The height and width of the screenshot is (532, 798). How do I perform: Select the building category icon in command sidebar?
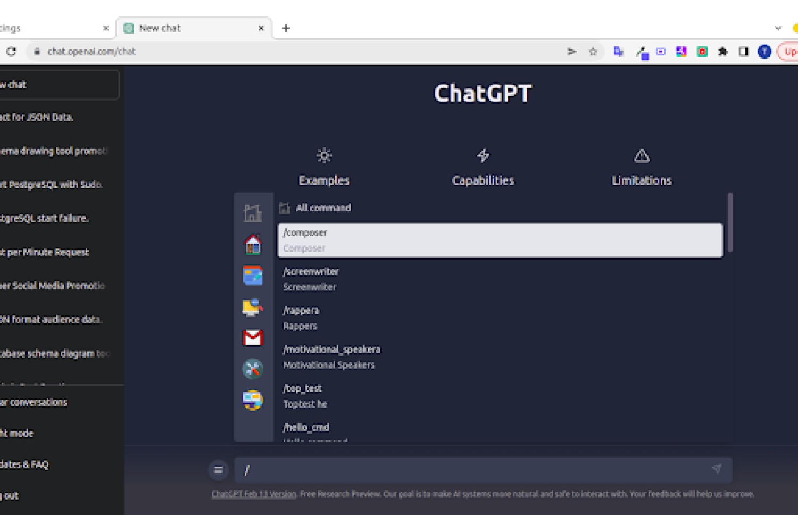coord(253,213)
